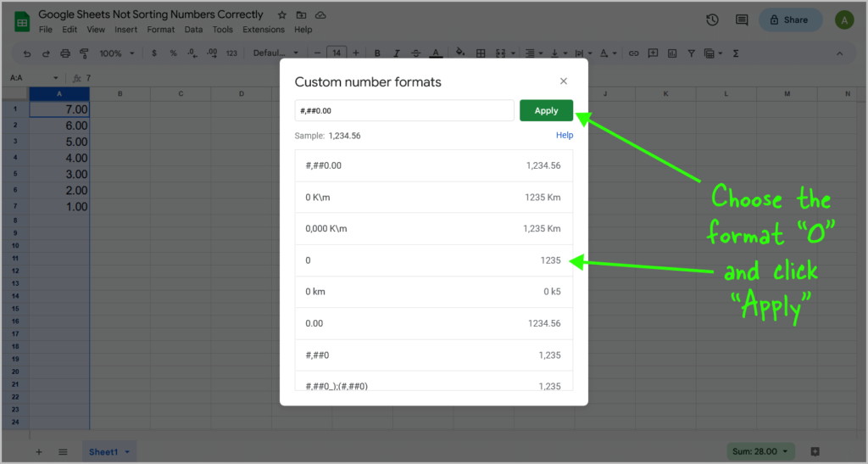This screenshot has width=868, height=464.
Task: Toggle italic formatting
Action: [x=397, y=53]
